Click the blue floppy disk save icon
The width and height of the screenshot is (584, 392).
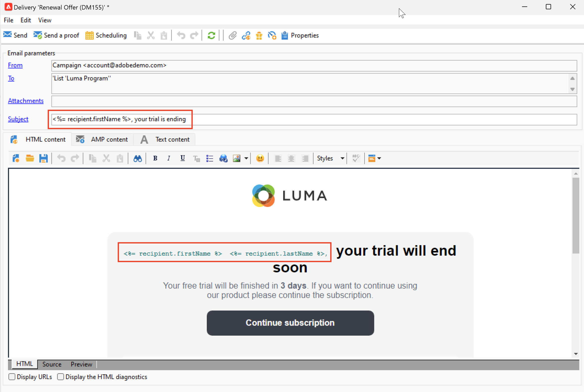coord(43,158)
